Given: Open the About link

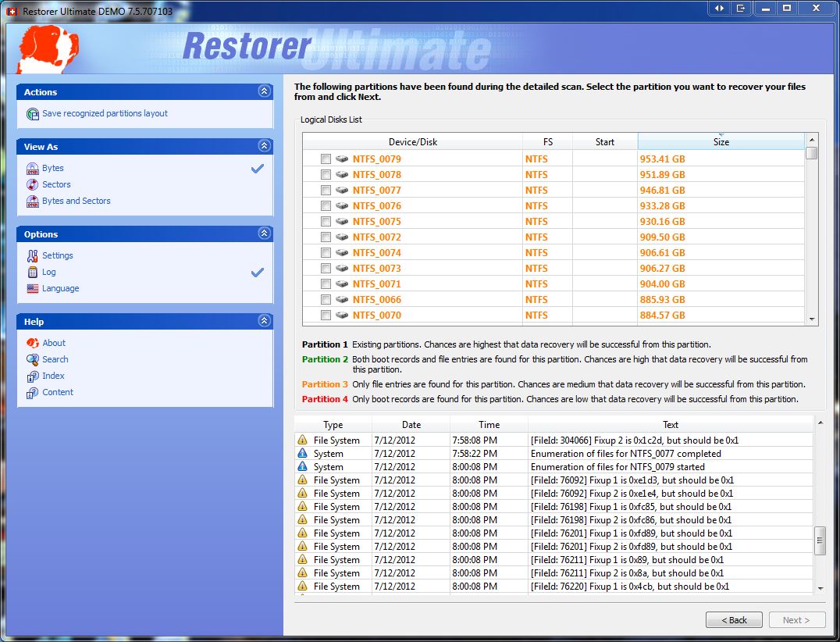Looking at the screenshot, I should [54, 343].
